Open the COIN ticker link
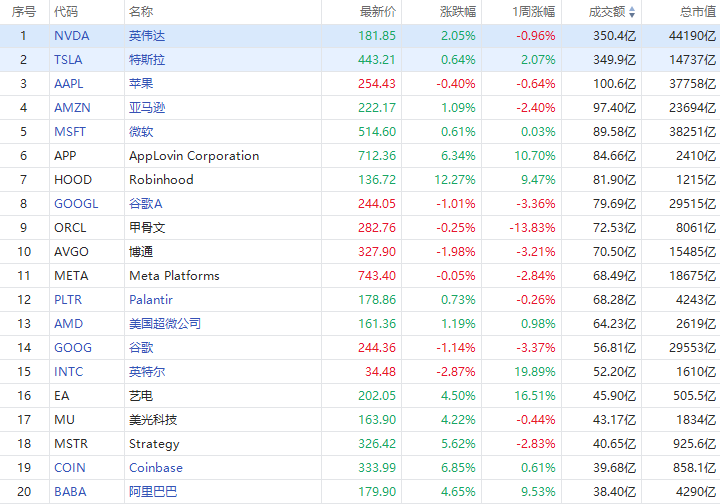The height and width of the screenshot is (504, 720). (x=70, y=468)
